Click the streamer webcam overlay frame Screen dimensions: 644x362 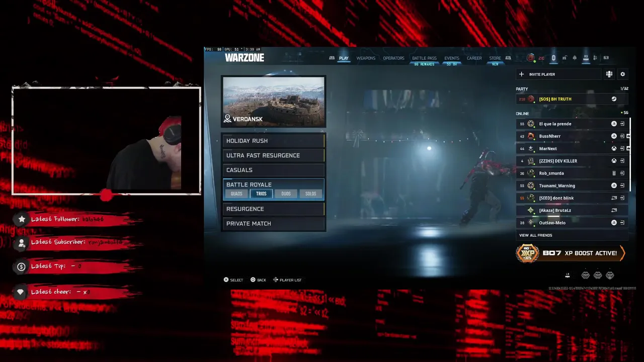click(x=106, y=141)
